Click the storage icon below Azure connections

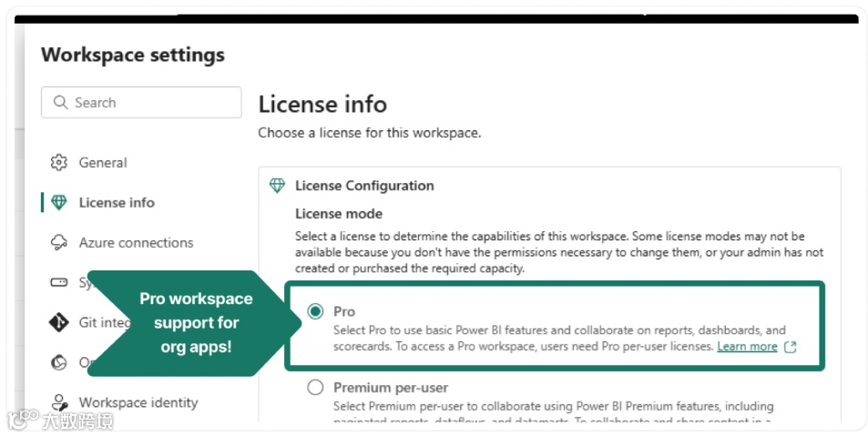point(58,282)
